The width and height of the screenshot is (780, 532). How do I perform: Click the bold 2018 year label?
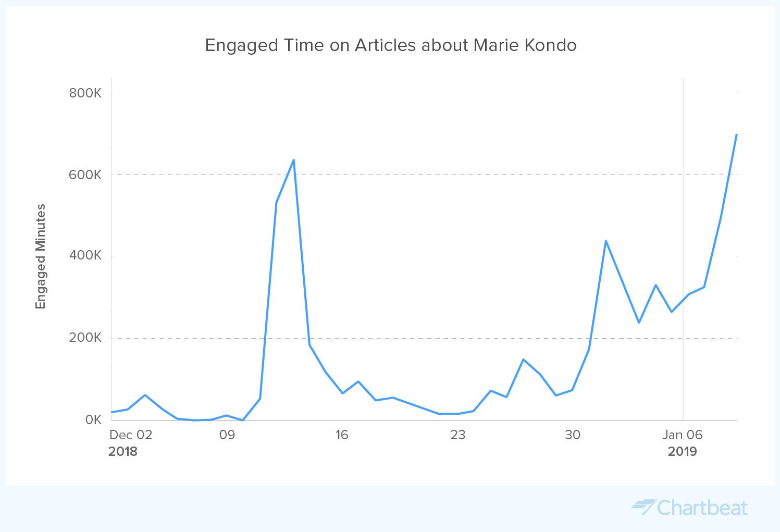[x=123, y=451]
